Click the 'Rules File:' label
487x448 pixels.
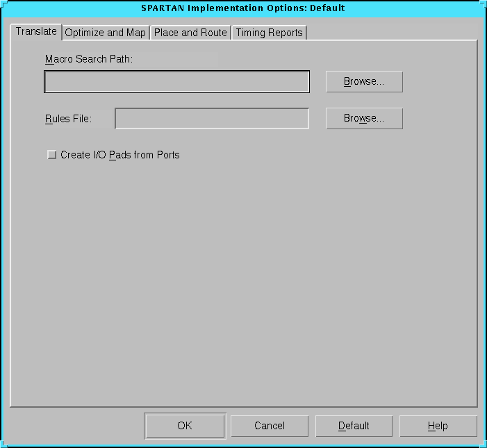[x=69, y=119]
